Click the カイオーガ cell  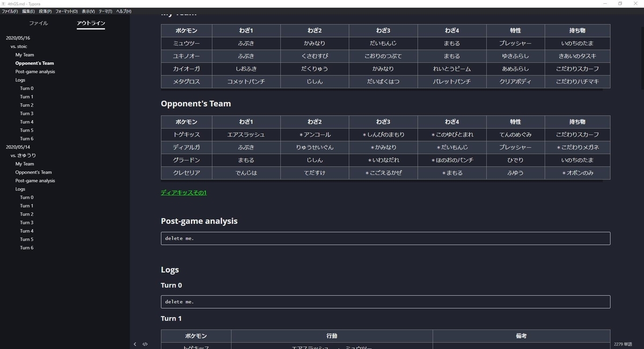(187, 69)
